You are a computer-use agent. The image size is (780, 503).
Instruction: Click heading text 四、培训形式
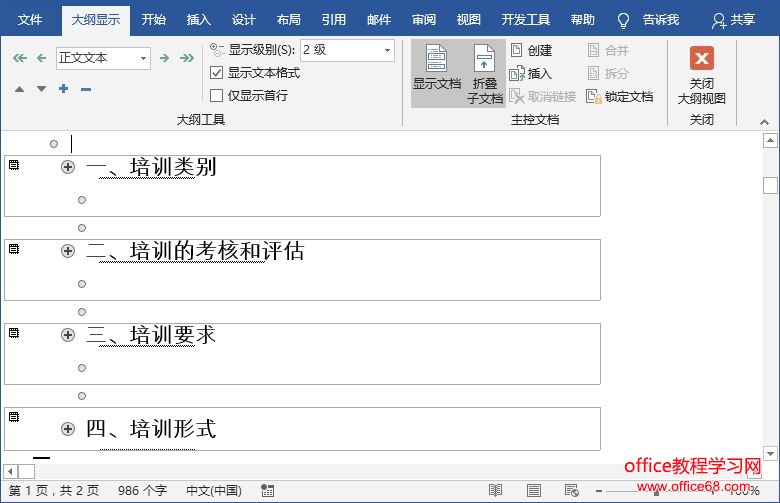coord(151,429)
